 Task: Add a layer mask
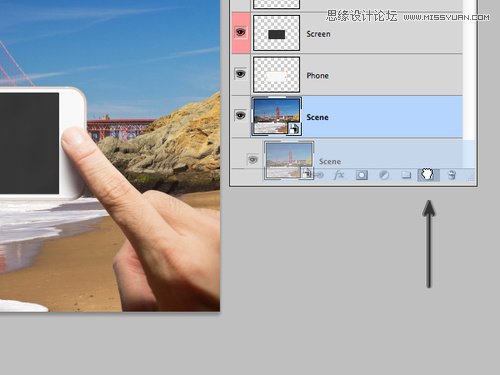(362, 175)
